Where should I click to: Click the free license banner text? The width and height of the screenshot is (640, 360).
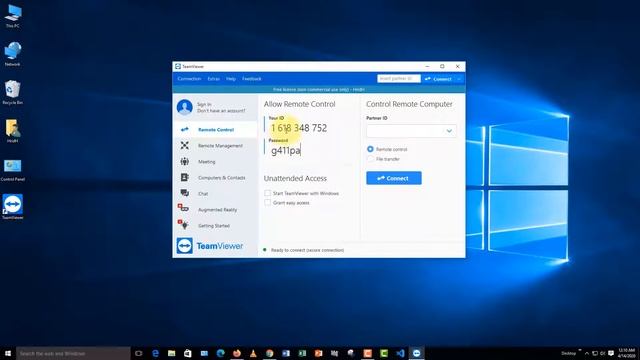pos(319,89)
